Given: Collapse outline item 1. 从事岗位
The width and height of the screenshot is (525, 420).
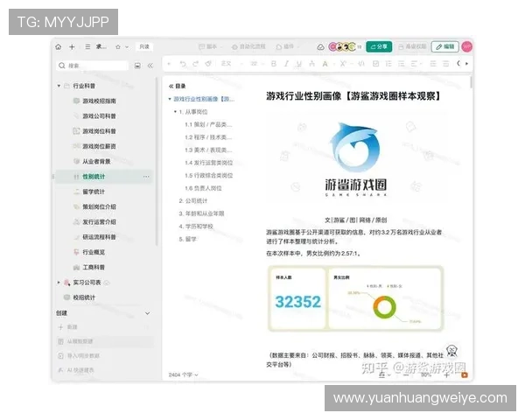Looking at the screenshot, I should click(175, 111).
